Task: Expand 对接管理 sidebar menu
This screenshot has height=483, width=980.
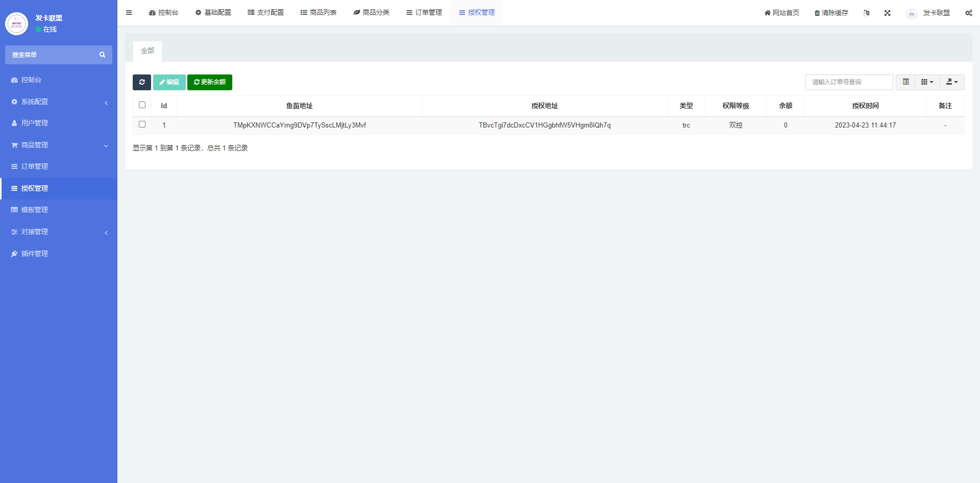Action: [x=59, y=232]
